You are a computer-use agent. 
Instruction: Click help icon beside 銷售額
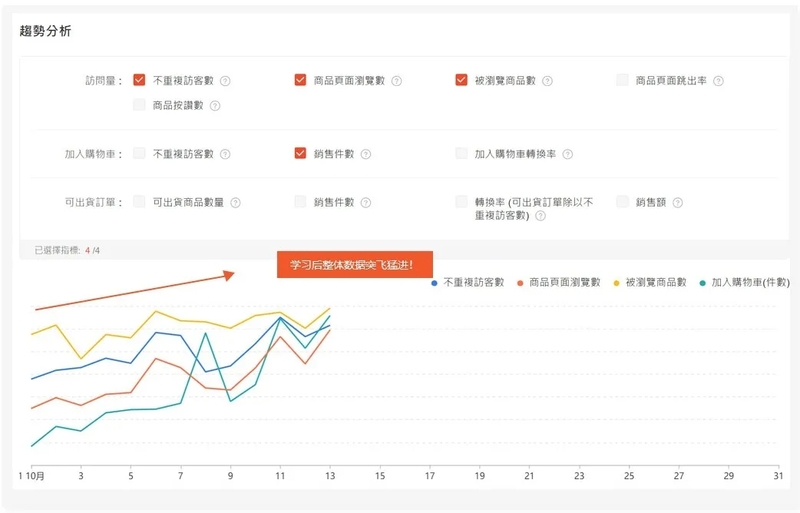coord(677,202)
